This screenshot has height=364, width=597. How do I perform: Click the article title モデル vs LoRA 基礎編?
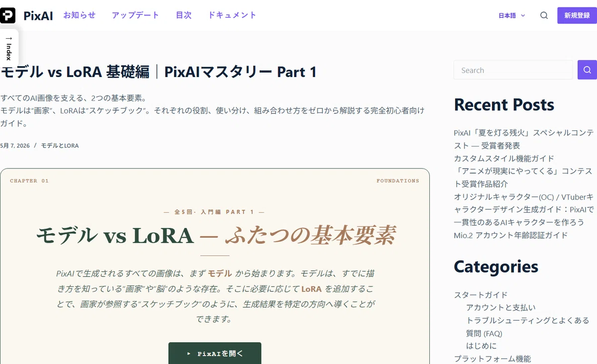click(159, 72)
